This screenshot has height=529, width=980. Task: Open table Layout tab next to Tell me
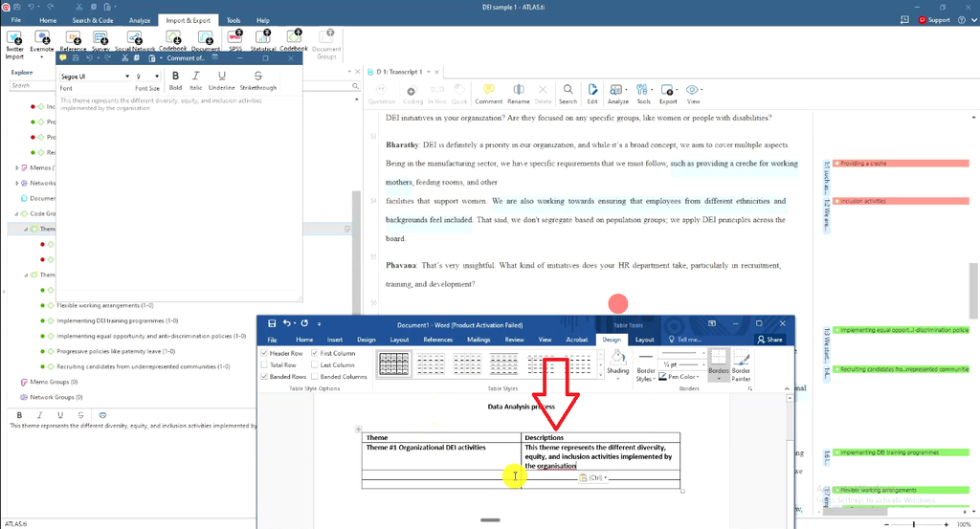644,340
